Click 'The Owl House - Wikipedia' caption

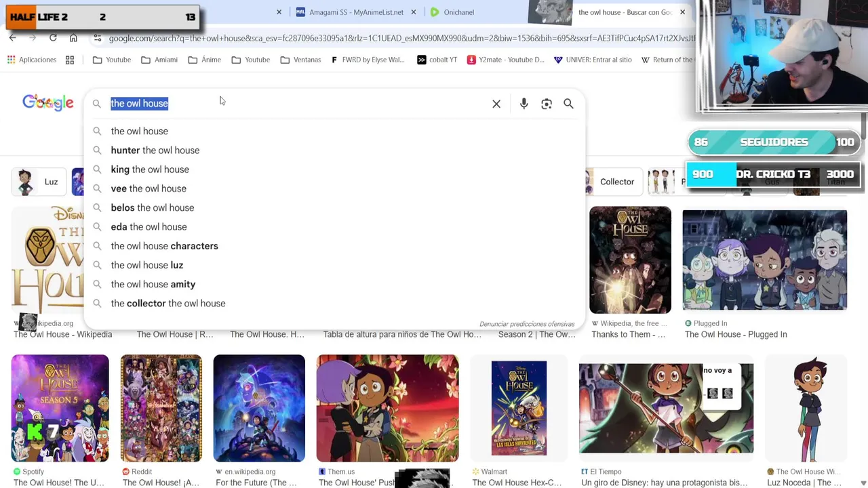coord(62,334)
